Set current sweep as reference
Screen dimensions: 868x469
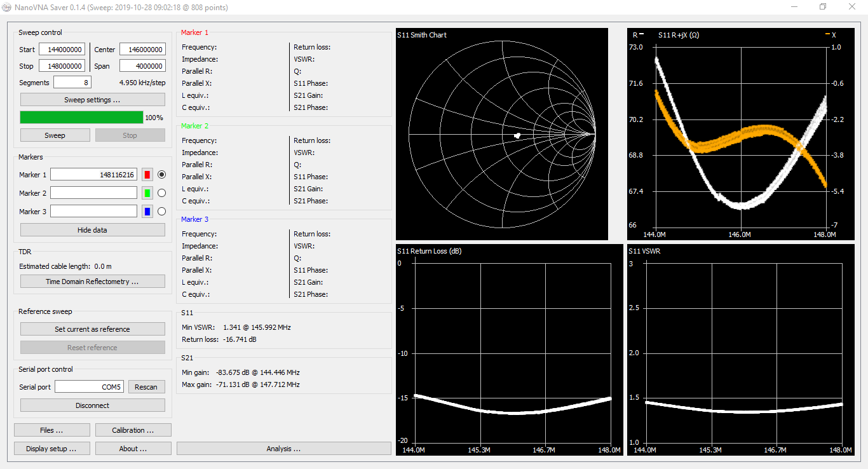click(92, 329)
